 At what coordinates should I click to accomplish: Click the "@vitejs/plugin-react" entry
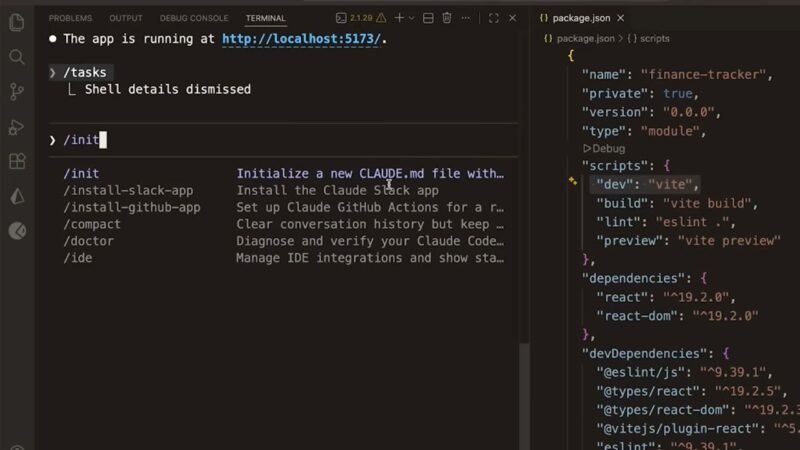(x=697, y=429)
